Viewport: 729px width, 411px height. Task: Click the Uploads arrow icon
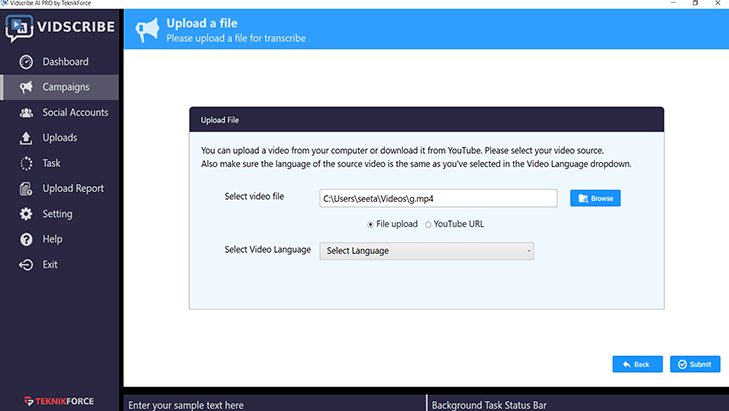[26, 138]
